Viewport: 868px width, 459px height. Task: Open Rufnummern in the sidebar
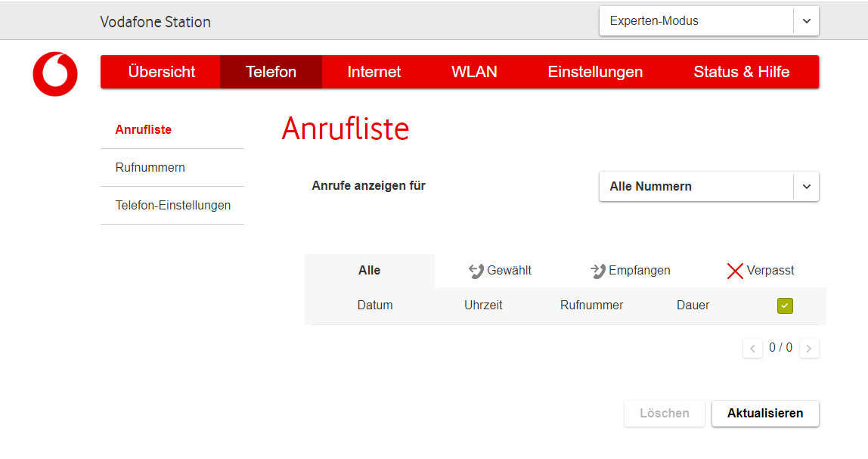coord(150,167)
